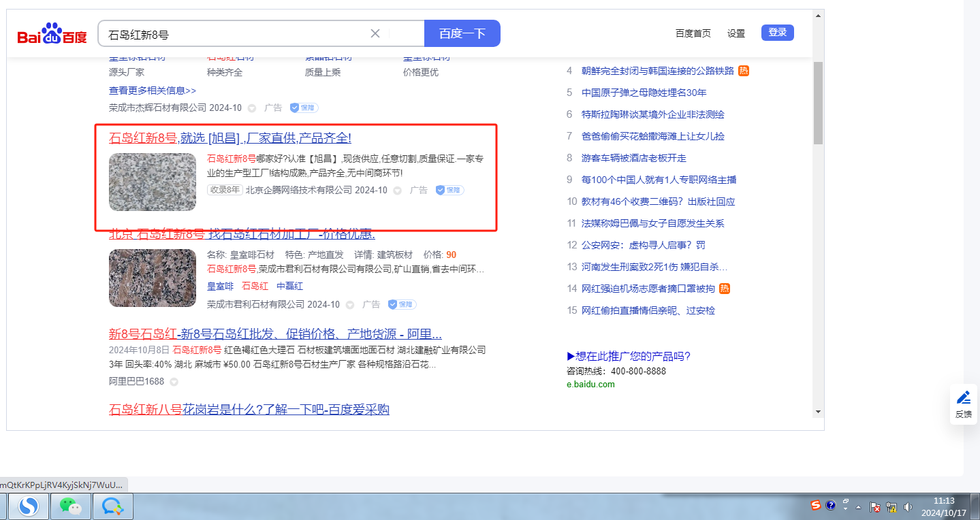Open Sogou browser from the taskbar
The height and width of the screenshot is (520, 980).
(x=29, y=506)
